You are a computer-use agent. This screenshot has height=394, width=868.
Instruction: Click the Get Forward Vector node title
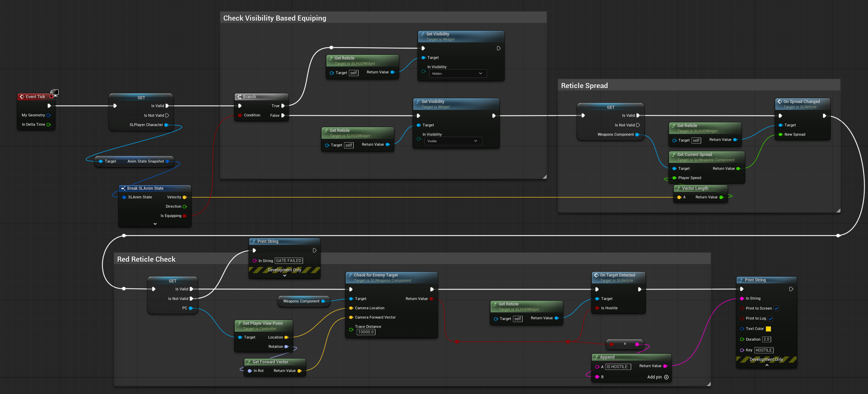(x=270, y=362)
